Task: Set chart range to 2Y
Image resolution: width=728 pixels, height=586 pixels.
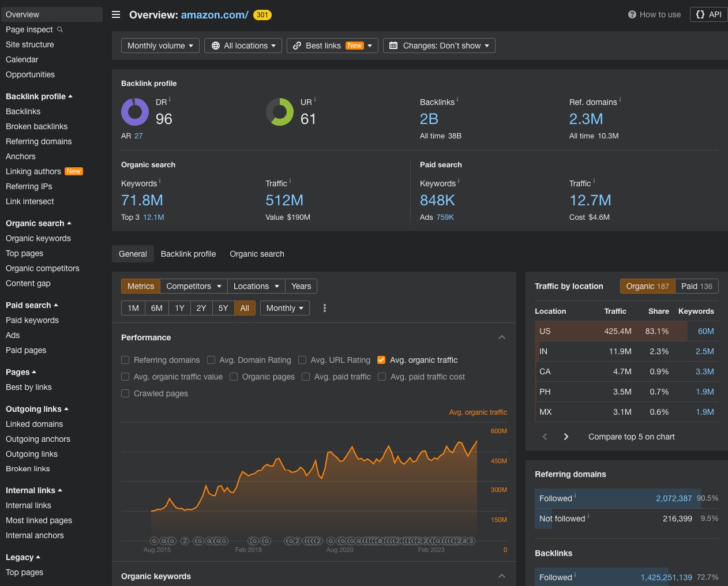Action: 201,308
